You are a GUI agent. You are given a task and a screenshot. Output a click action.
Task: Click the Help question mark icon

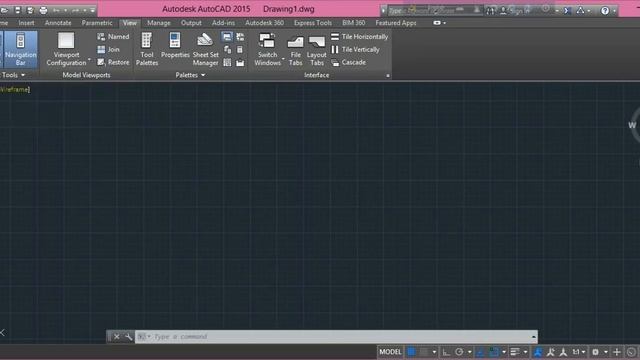(605, 11)
